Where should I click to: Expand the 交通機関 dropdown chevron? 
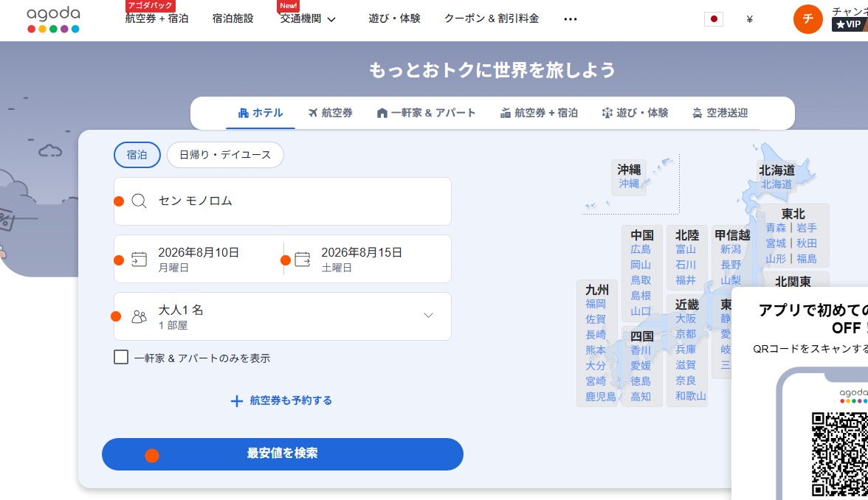click(331, 19)
